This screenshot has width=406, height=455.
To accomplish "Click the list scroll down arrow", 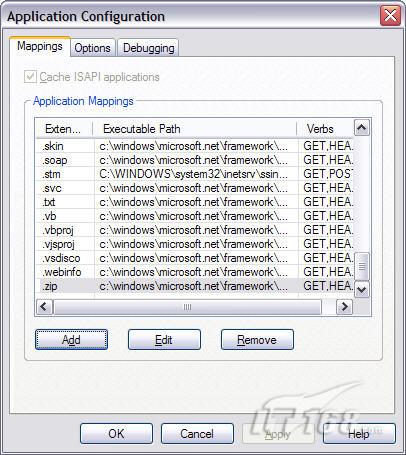I will (362, 289).
